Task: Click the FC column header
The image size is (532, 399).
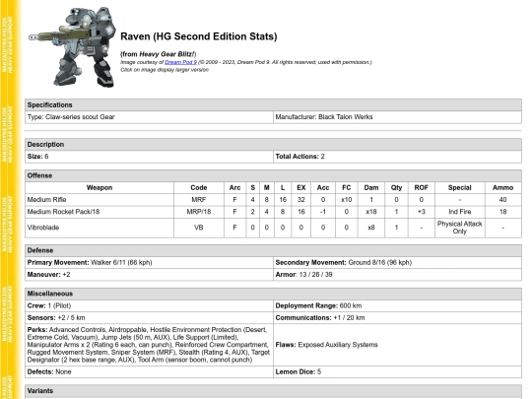Action: coord(347,187)
